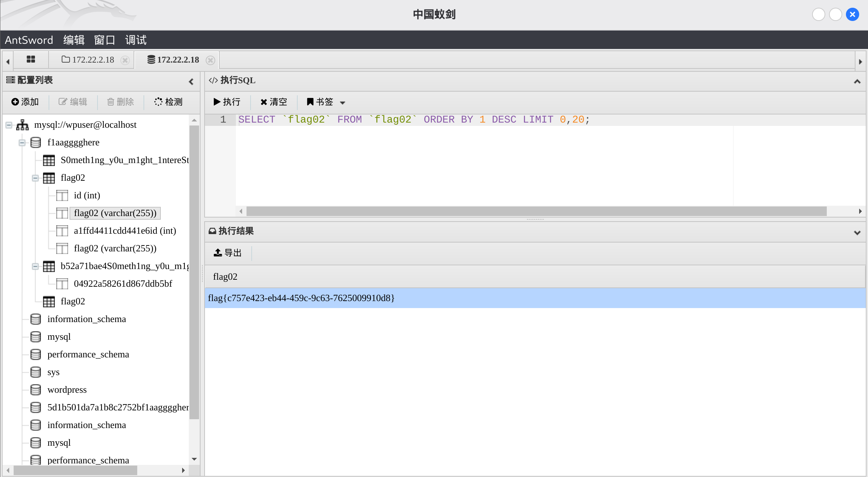Click the connection network icon
The image size is (868, 477).
22,125
